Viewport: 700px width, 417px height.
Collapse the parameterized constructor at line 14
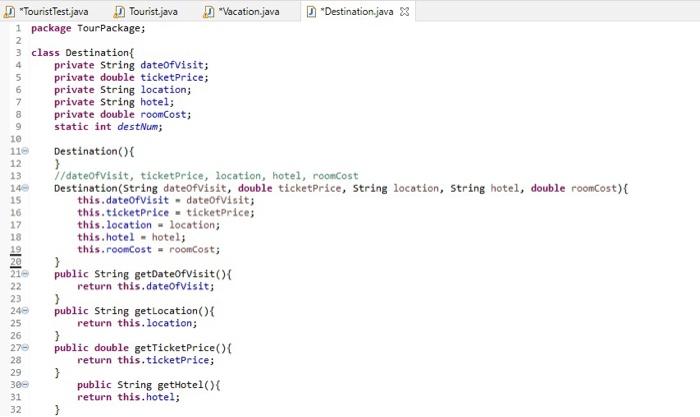tap(25, 188)
